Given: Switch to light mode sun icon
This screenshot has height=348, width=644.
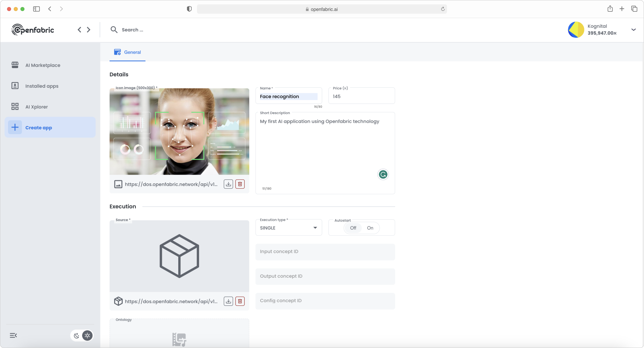Looking at the screenshot, I should tap(87, 336).
